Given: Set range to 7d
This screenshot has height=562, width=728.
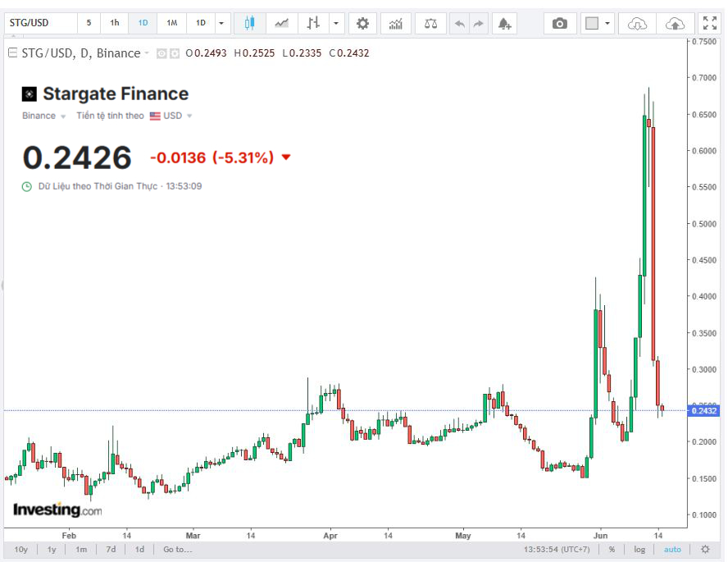Looking at the screenshot, I should (x=111, y=550).
